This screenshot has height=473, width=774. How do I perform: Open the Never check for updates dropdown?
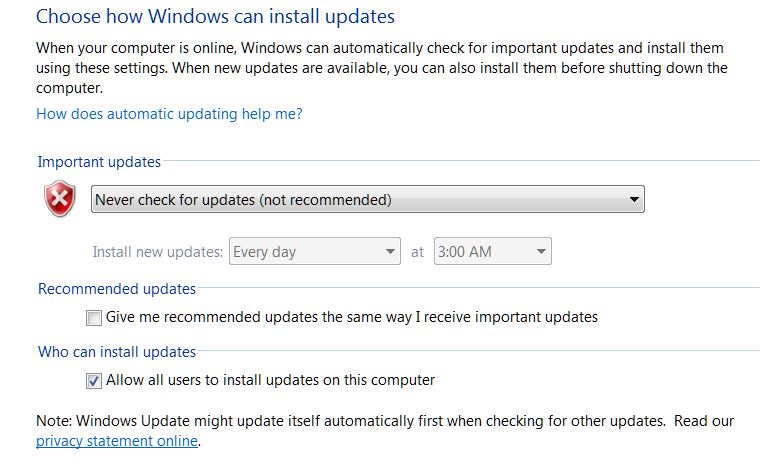[x=366, y=200]
